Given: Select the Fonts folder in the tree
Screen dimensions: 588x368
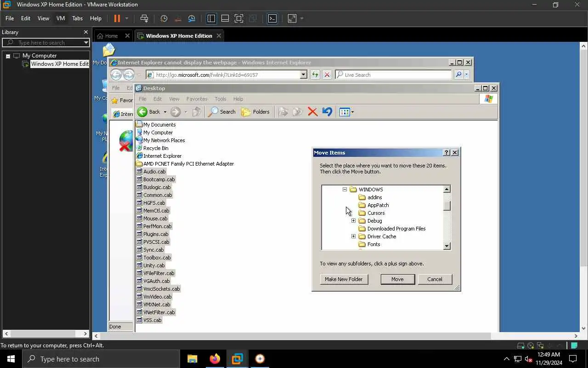Looking at the screenshot, I should pos(373,244).
